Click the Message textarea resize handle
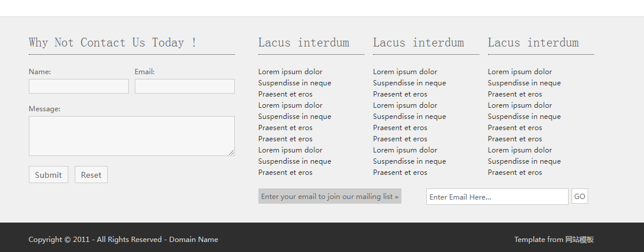This screenshot has height=252, width=644. tap(231, 152)
